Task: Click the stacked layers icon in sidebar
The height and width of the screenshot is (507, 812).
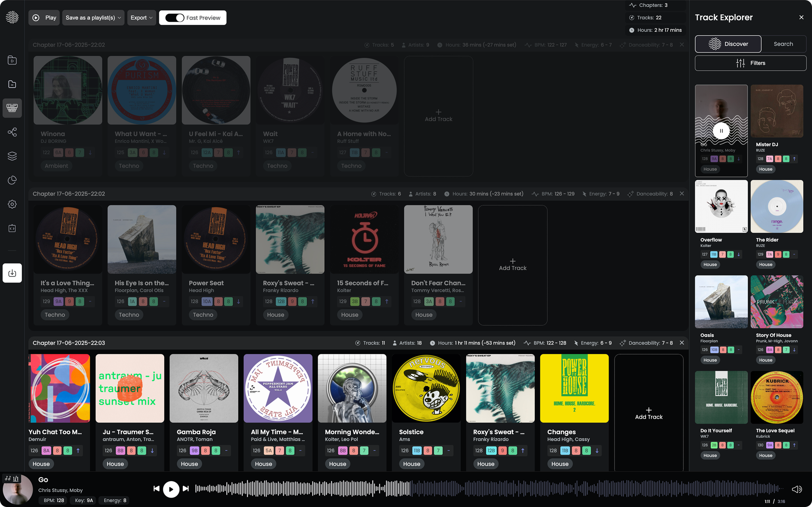Action: point(12,156)
